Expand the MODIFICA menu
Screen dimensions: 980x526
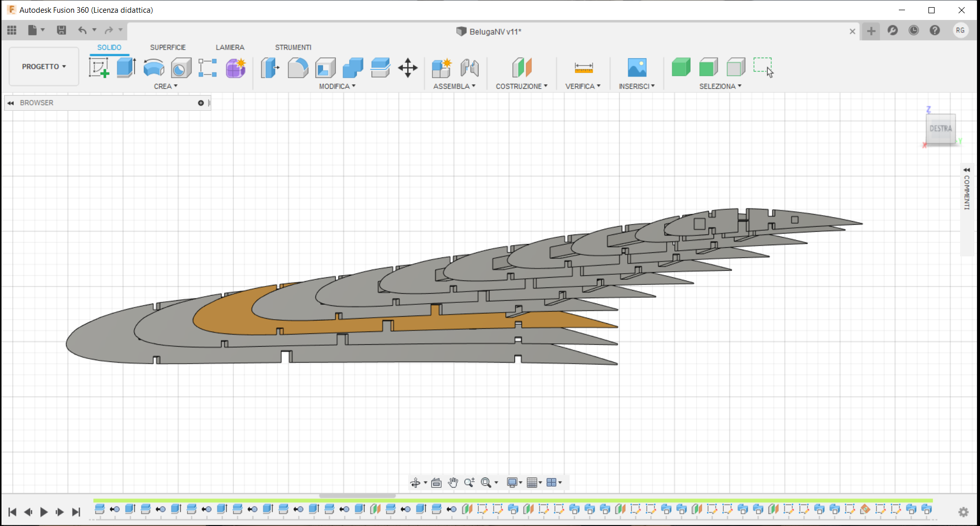click(337, 86)
